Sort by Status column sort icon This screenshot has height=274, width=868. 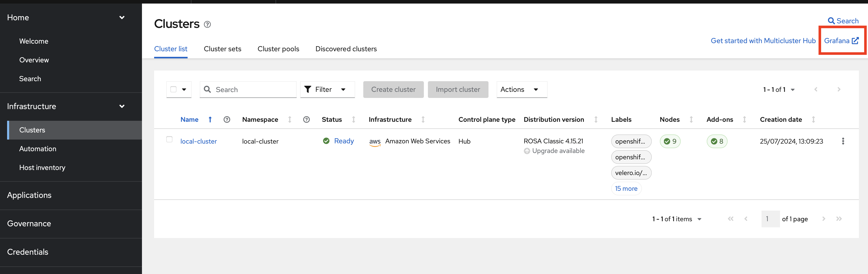click(353, 120)
